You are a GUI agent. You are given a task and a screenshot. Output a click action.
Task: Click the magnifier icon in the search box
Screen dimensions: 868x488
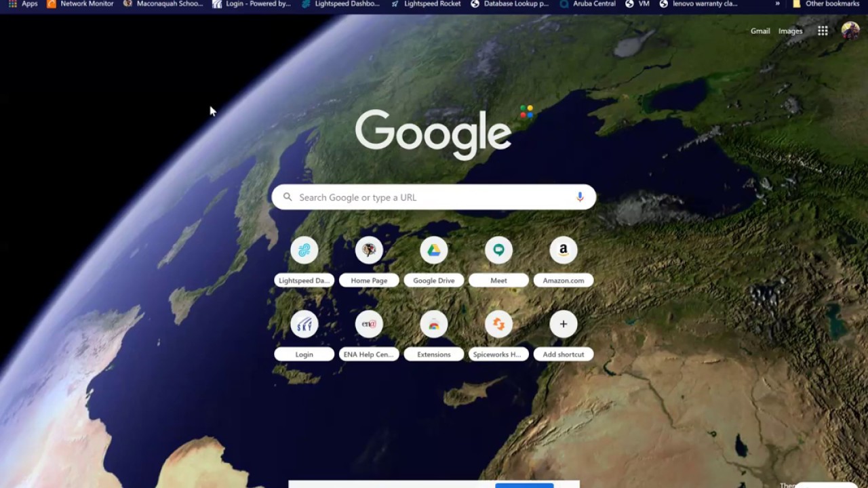[x=288, y=197]
